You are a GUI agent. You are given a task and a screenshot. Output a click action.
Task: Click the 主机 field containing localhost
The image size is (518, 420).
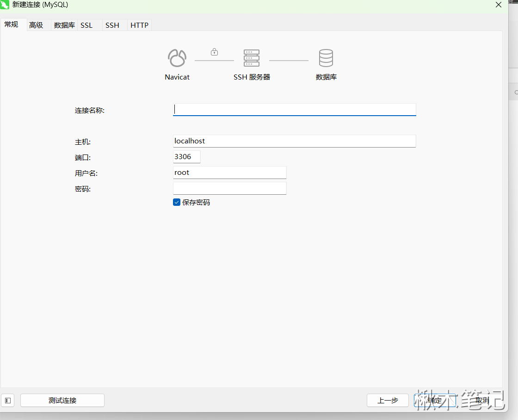click(294, 141)
